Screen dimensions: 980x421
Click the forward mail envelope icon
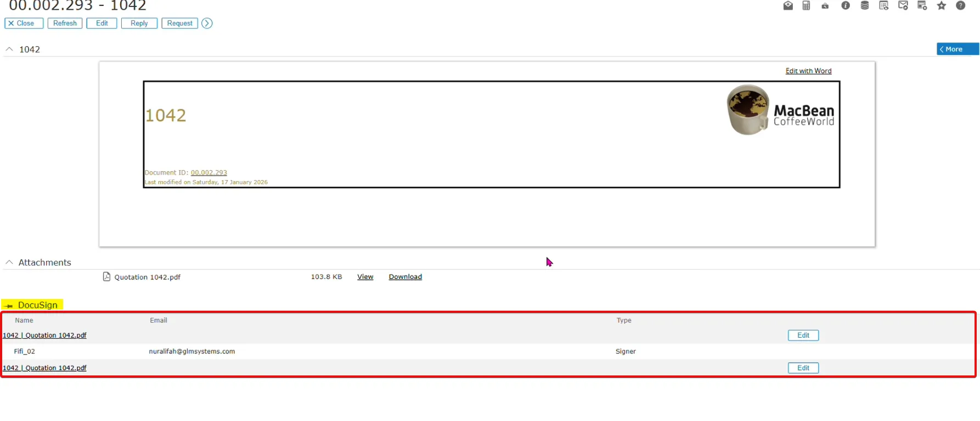903,5
